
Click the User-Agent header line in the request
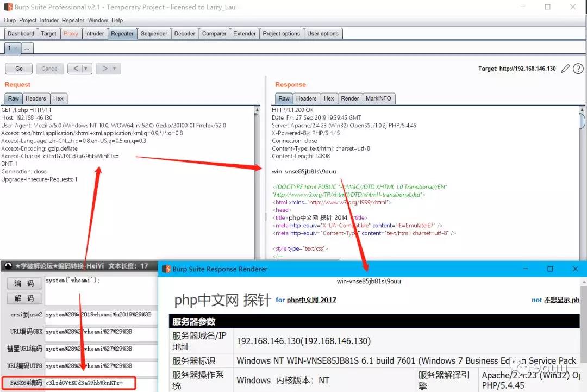pyautogui.click(x=114, y=126)
